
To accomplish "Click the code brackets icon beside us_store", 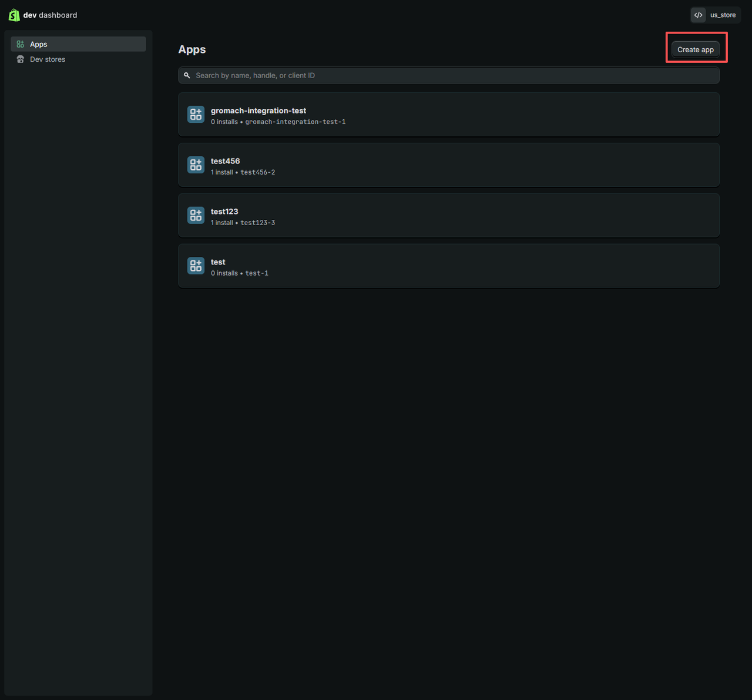I will 698,15.
